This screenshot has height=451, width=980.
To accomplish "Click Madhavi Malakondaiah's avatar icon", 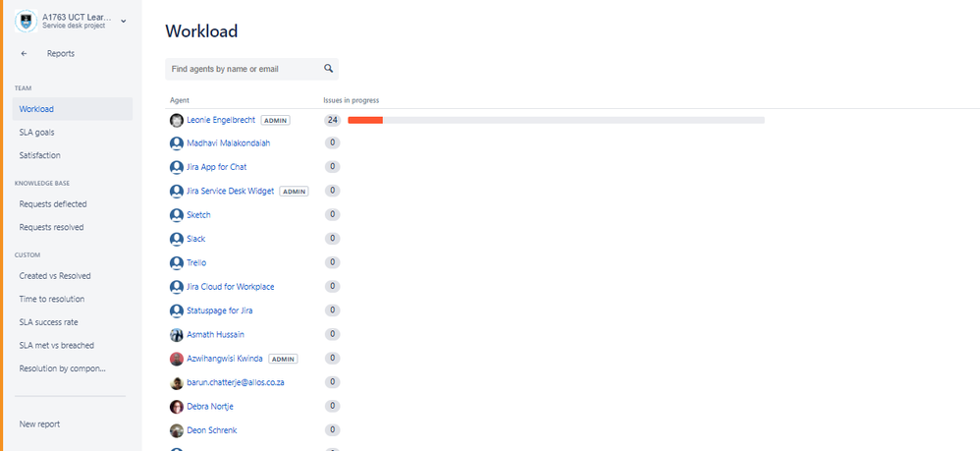I will 176,143.
